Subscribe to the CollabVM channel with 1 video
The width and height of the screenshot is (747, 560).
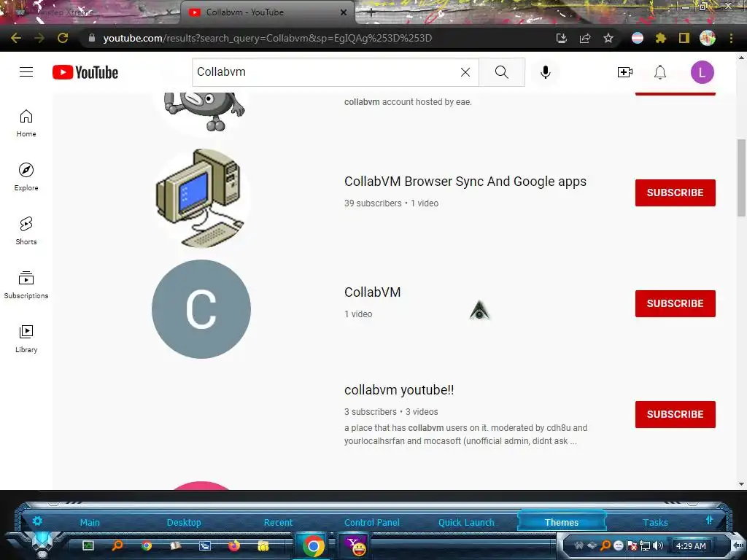(675, 304)
